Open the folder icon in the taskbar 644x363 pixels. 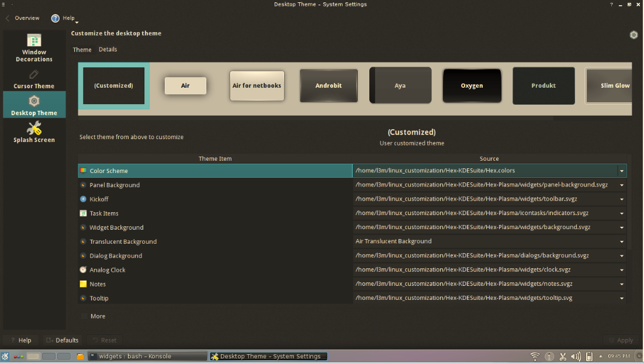81,357
